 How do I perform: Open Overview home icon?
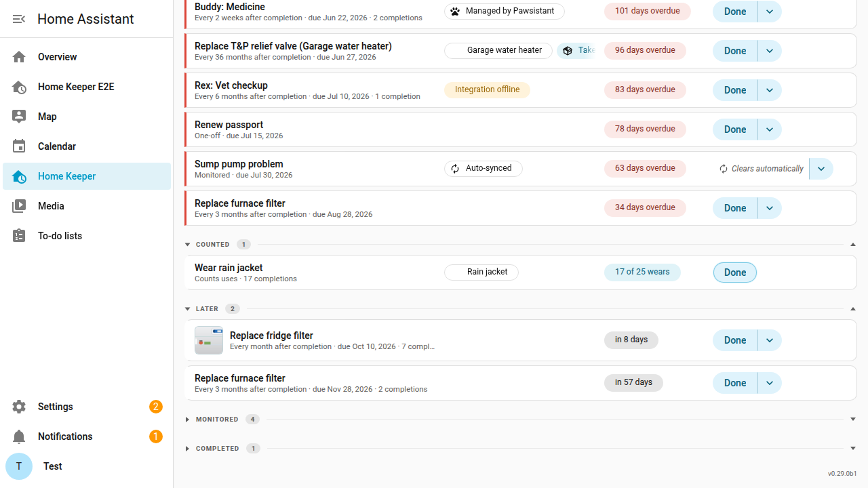coord(19,57)
